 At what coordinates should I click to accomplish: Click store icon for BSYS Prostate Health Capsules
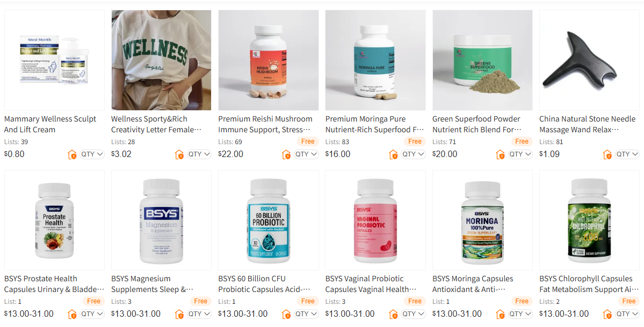(72, 314)
